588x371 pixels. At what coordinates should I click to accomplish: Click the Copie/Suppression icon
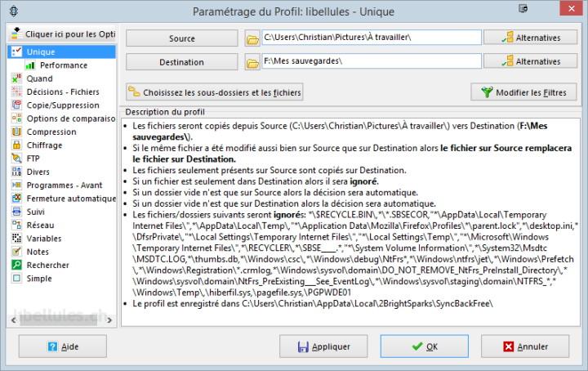pyautogui.click(x=17, y=105)
